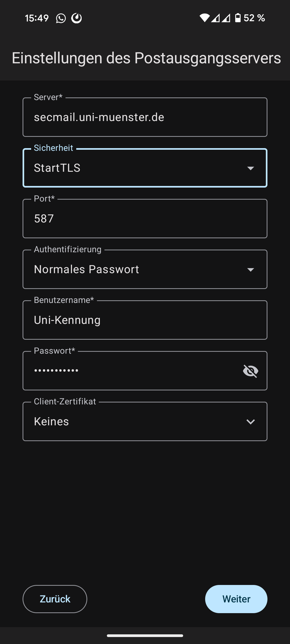Expand the Authentifizierung dropdown arrow
This screenshot has height=644, width=290.
(x=251, y=270)
